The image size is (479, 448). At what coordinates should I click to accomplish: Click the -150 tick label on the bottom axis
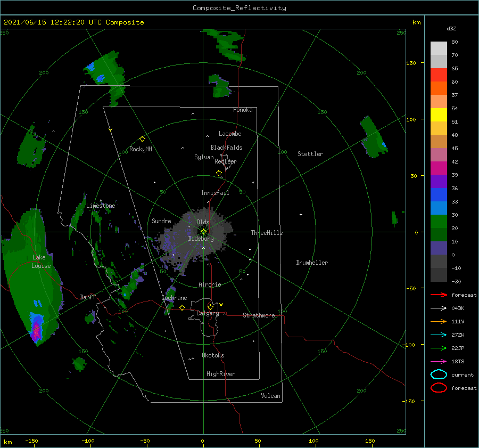pos(31,441)
